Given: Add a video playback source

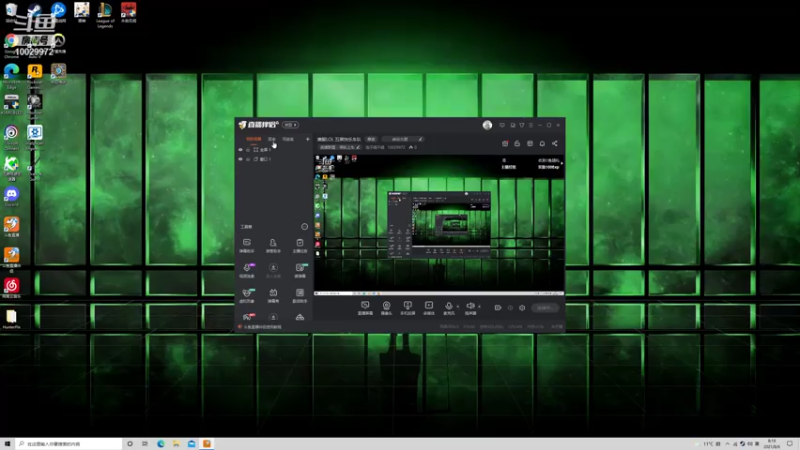Looking at the screenshot, I should (429, 308).
